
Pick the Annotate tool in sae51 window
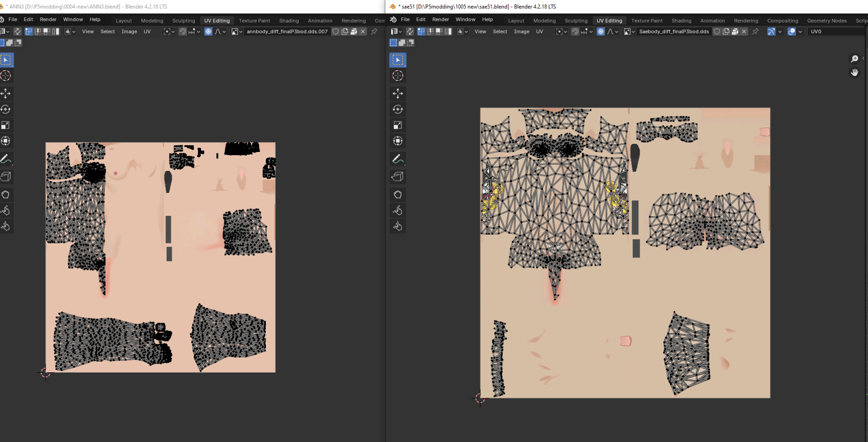coord(398,159)
